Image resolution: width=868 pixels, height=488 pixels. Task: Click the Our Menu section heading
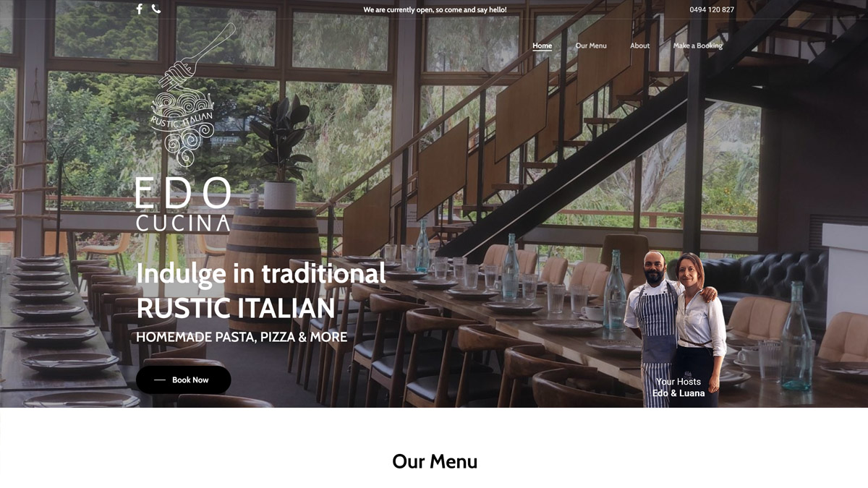coord(435,461)
